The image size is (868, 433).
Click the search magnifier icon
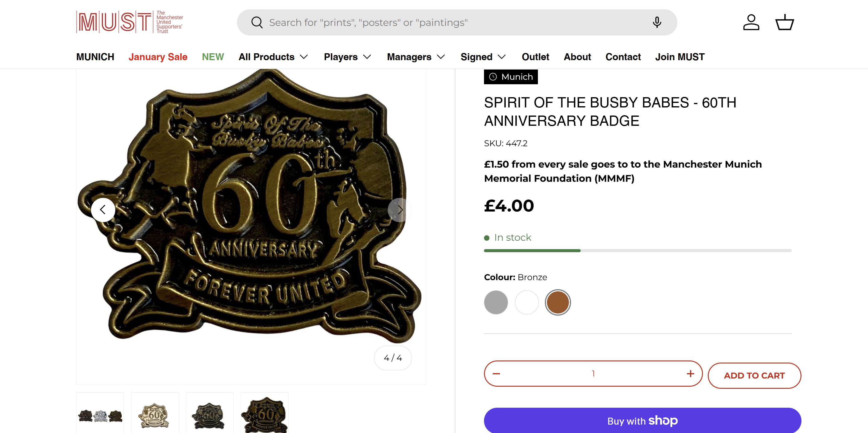[257, 23]
